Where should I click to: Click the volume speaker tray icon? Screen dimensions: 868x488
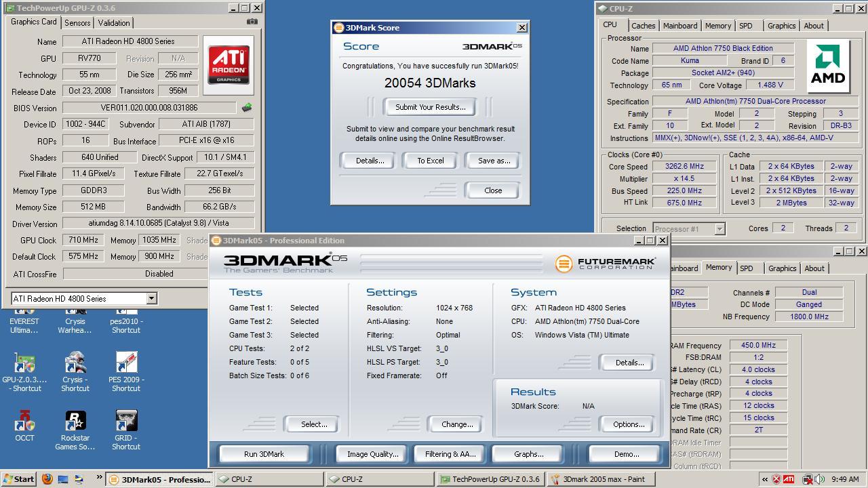[818, 479]
